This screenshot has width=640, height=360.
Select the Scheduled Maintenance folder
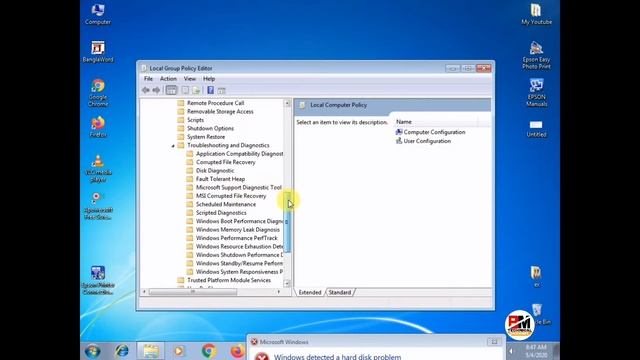226,204
